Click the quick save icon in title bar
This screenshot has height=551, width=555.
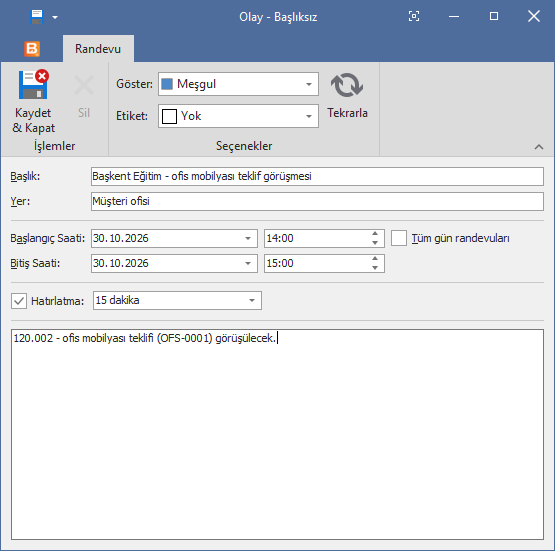(x=37, y=17)
